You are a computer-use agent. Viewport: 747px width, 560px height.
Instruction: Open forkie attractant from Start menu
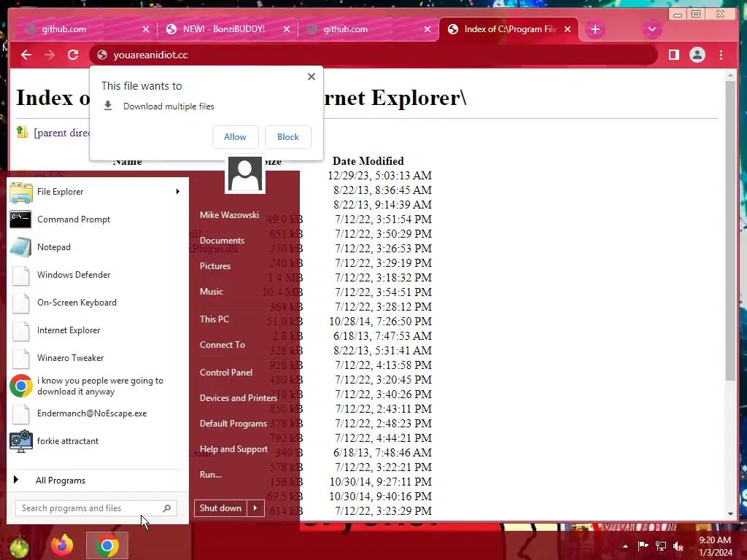pos(97,441)
